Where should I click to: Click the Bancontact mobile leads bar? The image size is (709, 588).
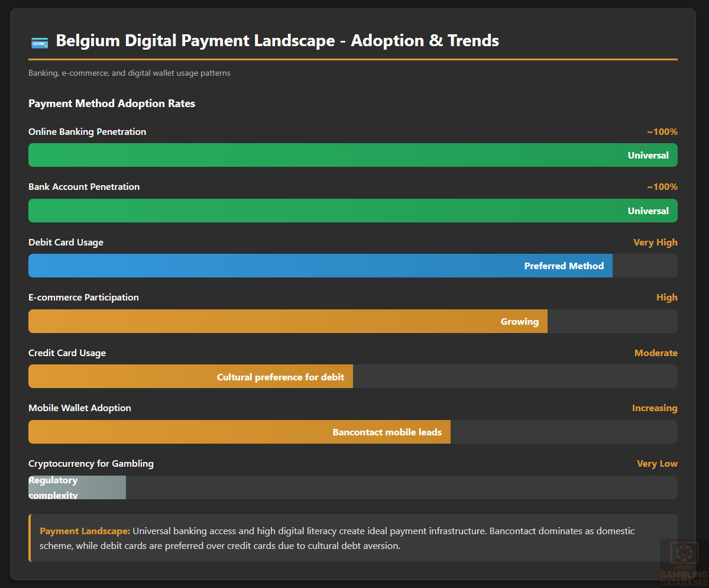[239, 432]
